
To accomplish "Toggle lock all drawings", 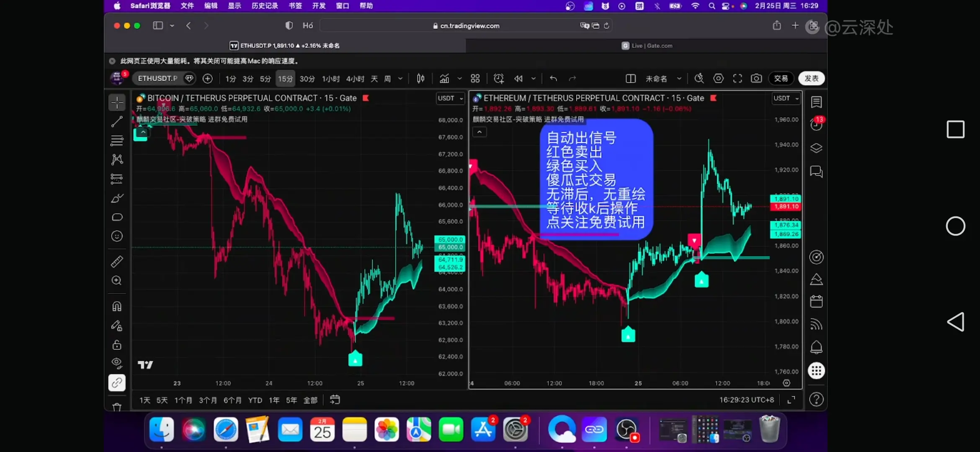I will 117,345.
